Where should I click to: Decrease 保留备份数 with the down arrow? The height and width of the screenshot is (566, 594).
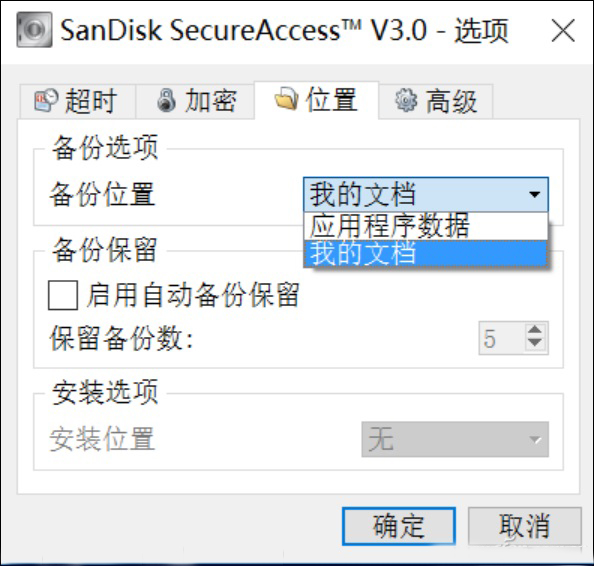pyautogui.click(x=535, y=343)
